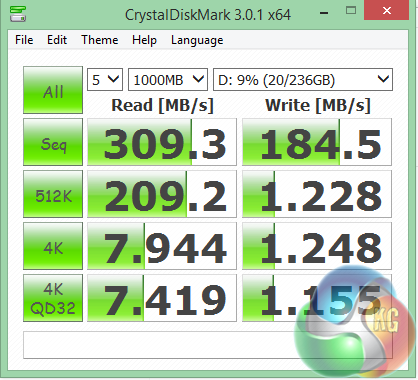Start the 4K benchmark test
The height and width of the screenshot is (380, 418).
pyautogui.click(x=53, y=246)
